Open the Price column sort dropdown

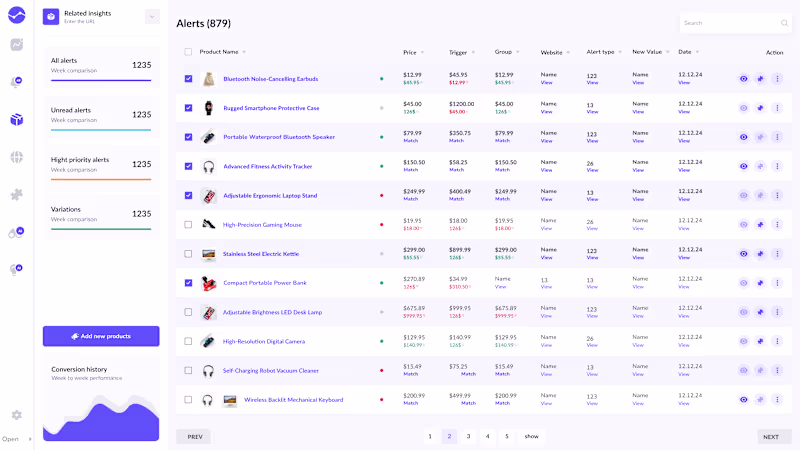[x=422, y=52]
